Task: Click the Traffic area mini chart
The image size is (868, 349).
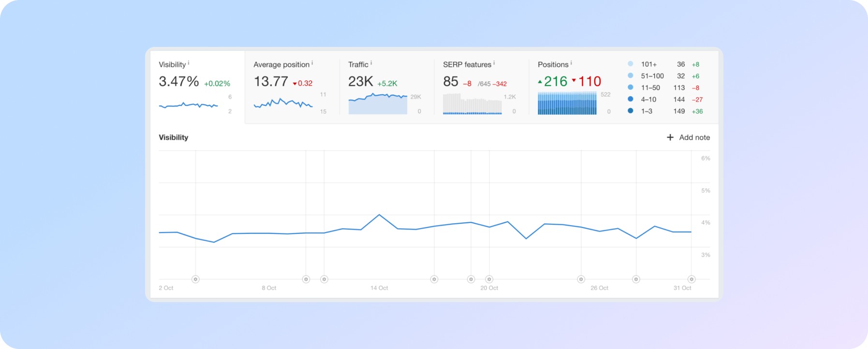Action: tap(378, 104)
